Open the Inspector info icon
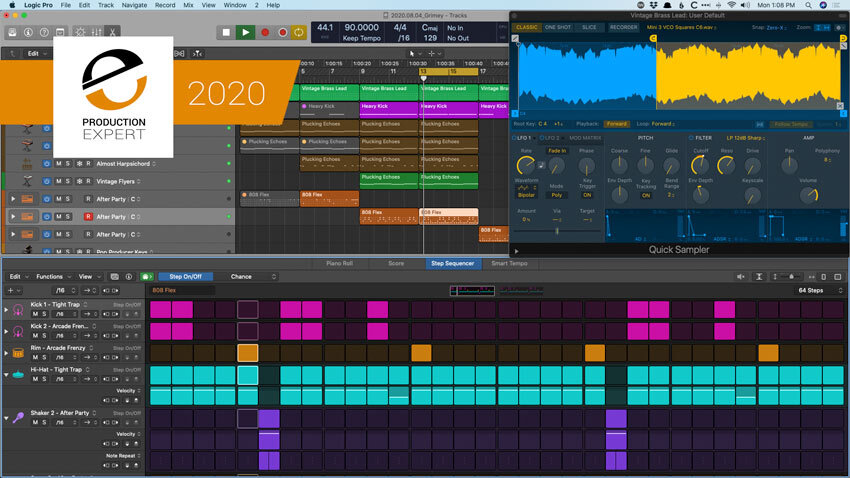The height and width of the screenshot is (478, 850). point(28,33)
